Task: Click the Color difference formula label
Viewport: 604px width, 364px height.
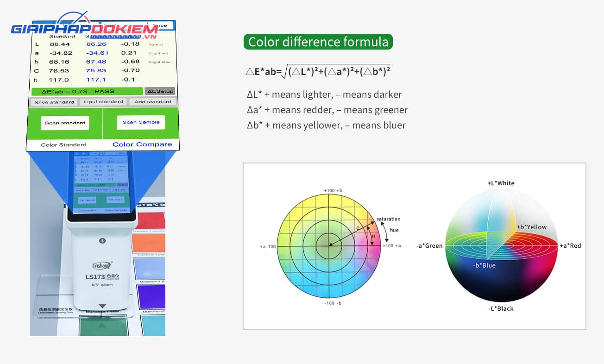Action: [x=318, y=42]
